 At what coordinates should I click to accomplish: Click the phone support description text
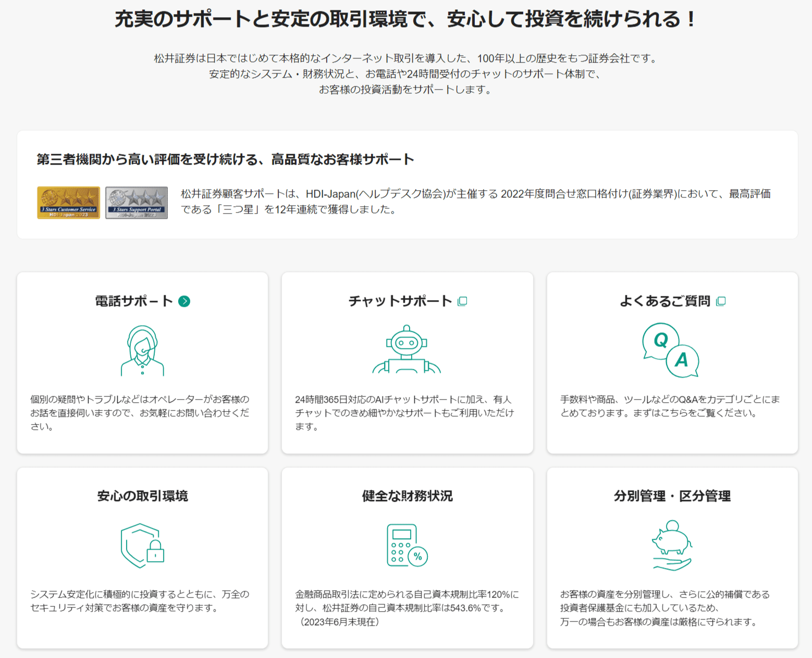[x=140, y=413]
